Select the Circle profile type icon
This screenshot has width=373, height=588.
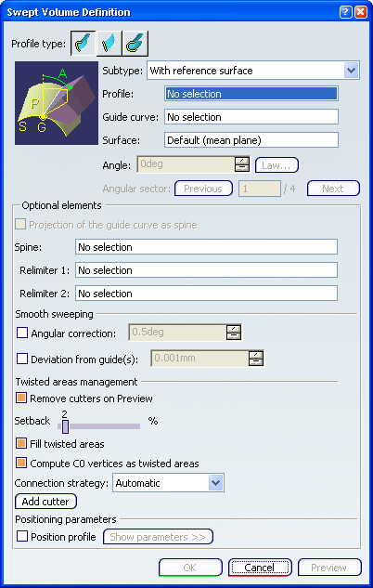pyautogui.click(x=135, y=43)
